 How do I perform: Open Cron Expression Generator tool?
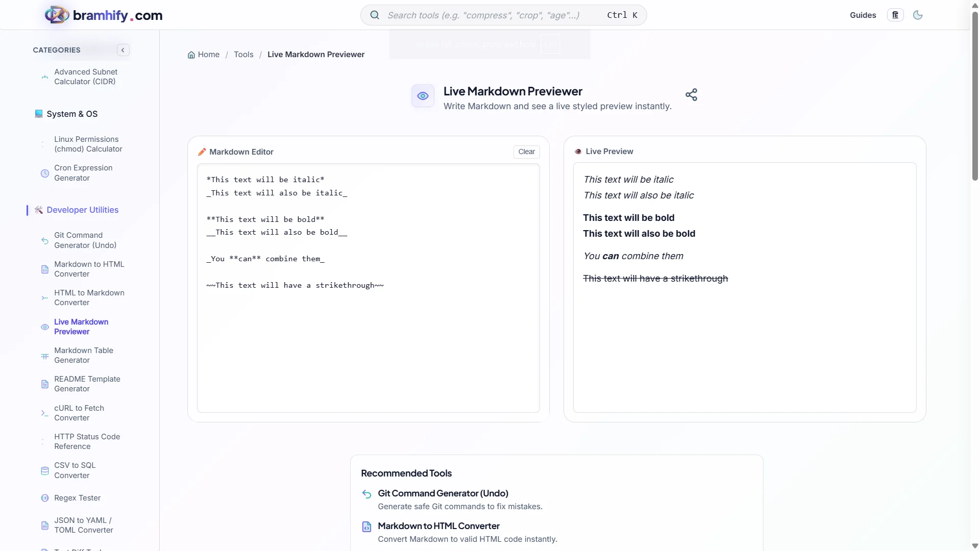coord(83,173)
